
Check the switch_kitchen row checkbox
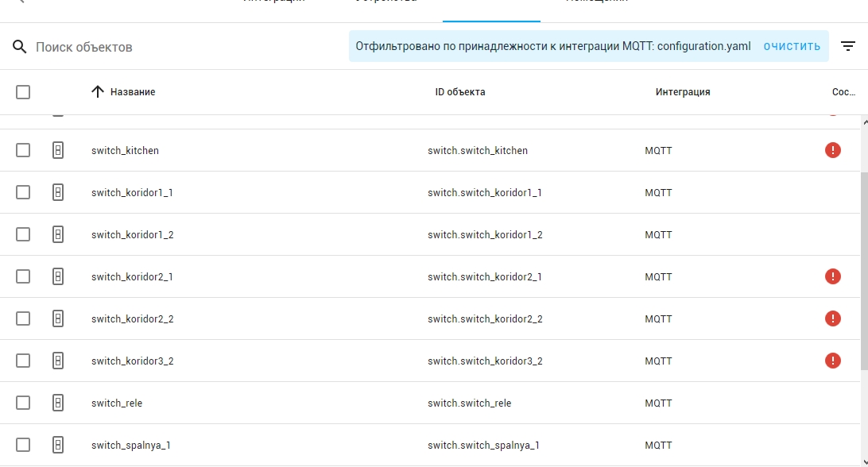(x=23, y=150)
